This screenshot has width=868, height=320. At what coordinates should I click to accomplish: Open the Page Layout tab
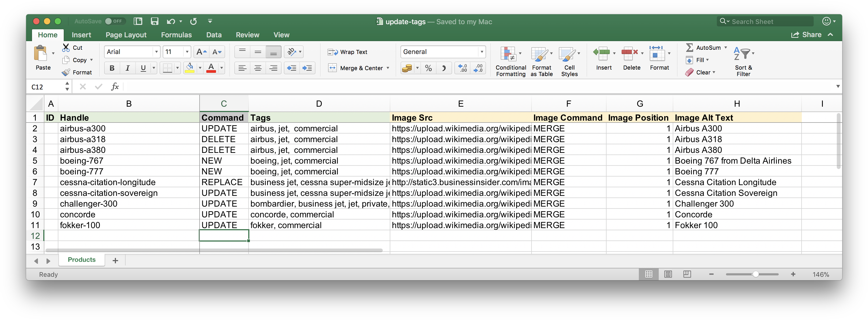click(126, 35)
